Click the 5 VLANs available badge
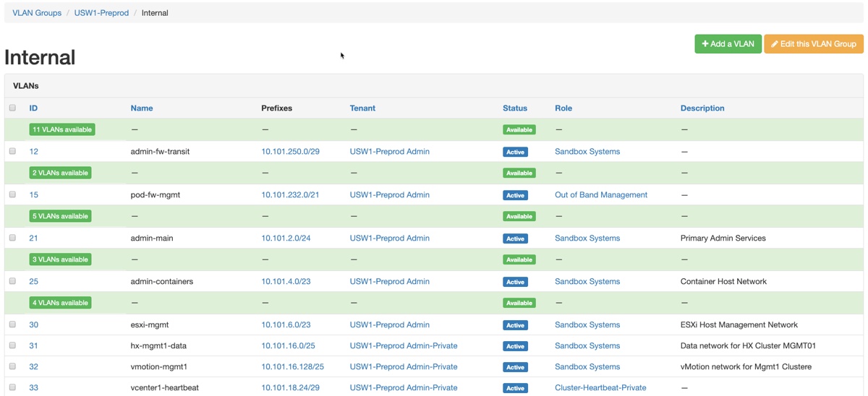Viewport: 868px width, 396px height. [60, 216]
